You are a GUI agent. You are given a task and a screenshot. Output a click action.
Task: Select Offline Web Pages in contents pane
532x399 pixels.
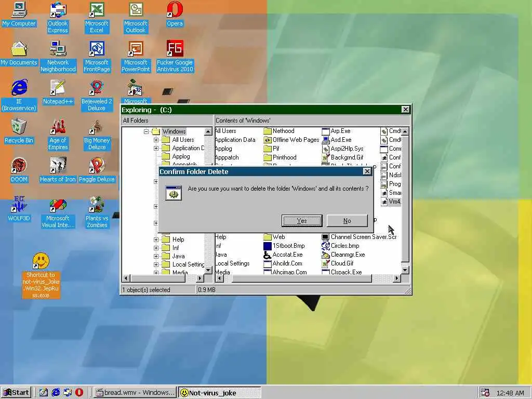(x=291, y=140)
